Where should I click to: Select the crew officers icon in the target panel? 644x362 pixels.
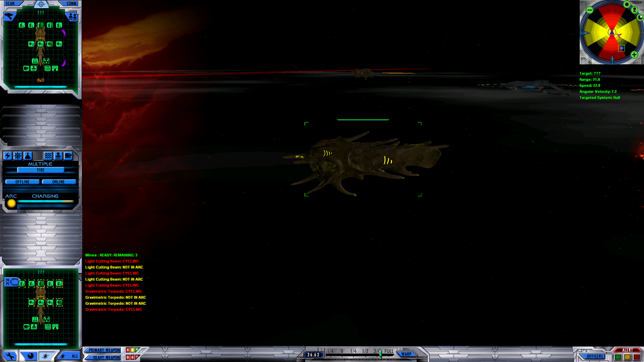(x=73, y=17)
